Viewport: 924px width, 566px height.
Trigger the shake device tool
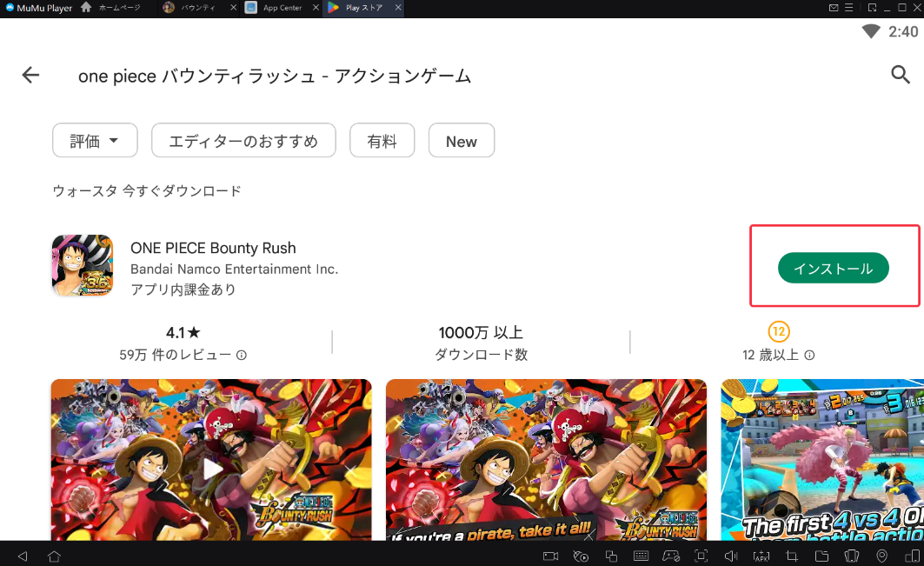(x=852, y=556)
